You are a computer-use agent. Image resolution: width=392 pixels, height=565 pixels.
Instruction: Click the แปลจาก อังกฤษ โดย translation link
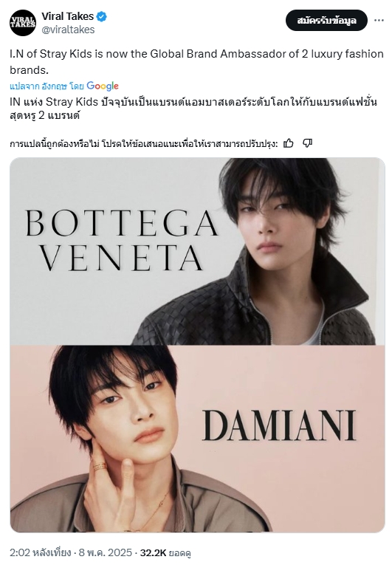pyautogui.click(x=47, y=86)
